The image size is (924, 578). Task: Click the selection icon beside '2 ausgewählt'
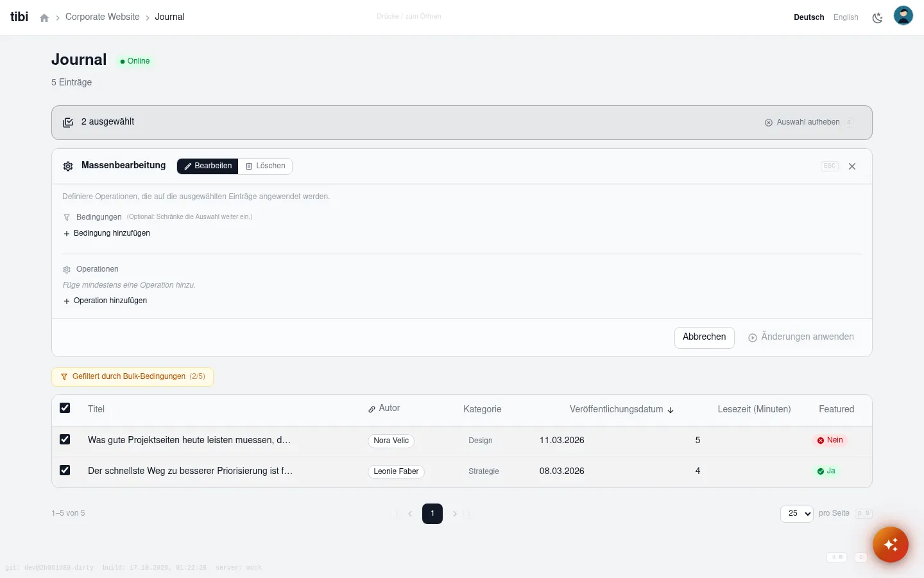[68, 123]
